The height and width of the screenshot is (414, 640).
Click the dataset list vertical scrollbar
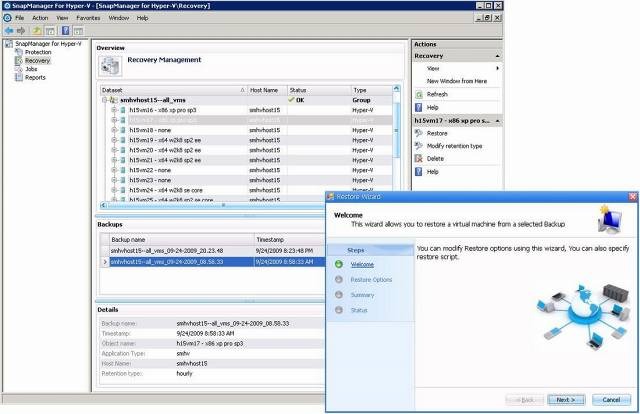pos(396,131)
